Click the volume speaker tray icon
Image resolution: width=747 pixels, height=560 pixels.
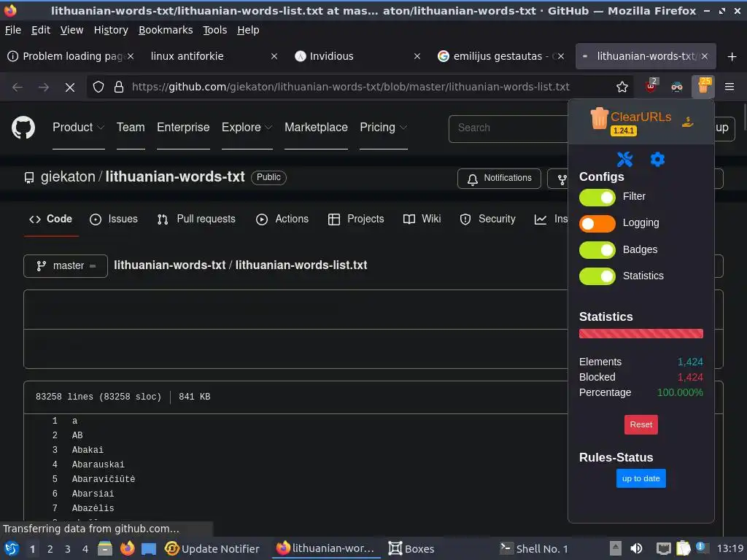pyautogui.click(x=636, y=548)
